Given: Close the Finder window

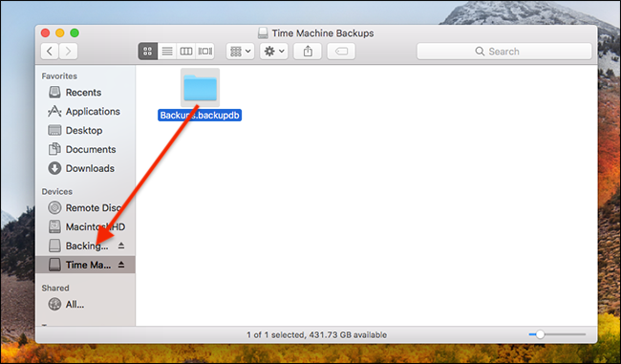Looking at the screenshot, I should pyautogui.click(x=45, y=32).
